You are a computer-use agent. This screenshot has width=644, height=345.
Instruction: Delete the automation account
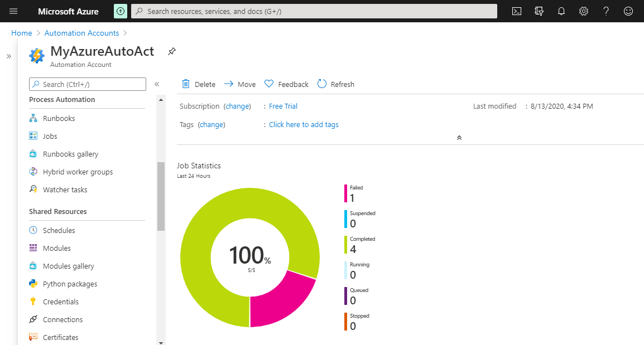(199, 84)
